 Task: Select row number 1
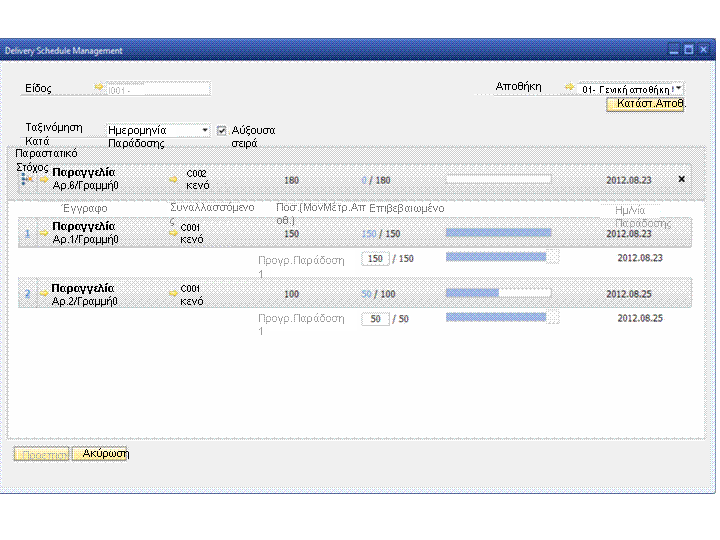point(27,233)
